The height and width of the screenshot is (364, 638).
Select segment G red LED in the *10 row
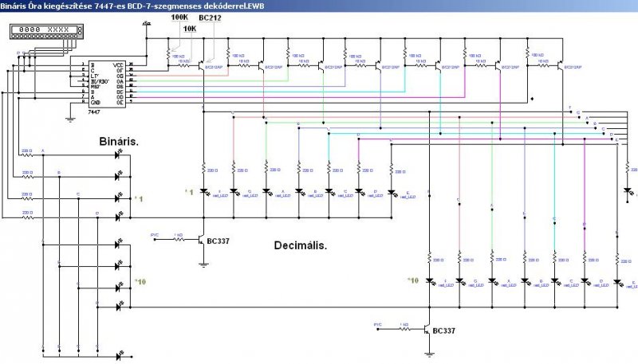[459, 280]
